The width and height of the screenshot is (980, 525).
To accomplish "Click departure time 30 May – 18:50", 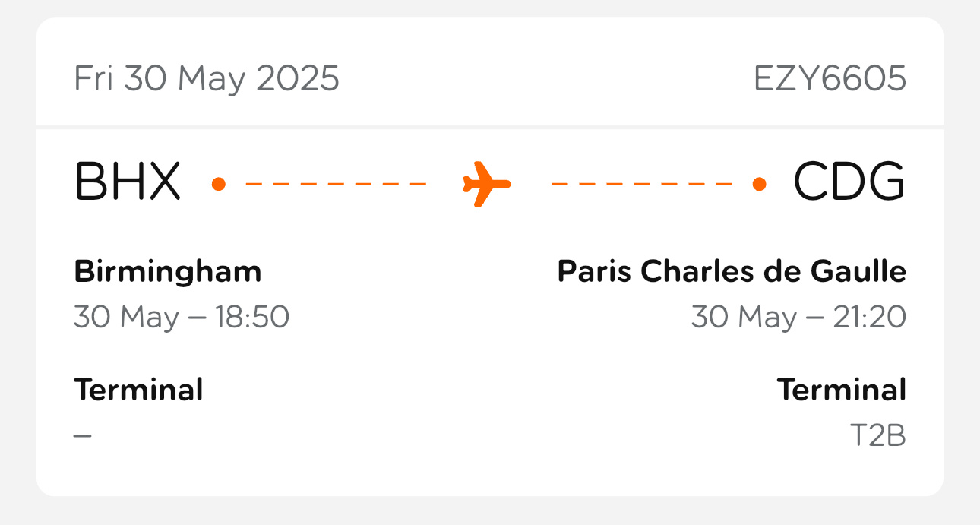I will click(x=182, y=317).
